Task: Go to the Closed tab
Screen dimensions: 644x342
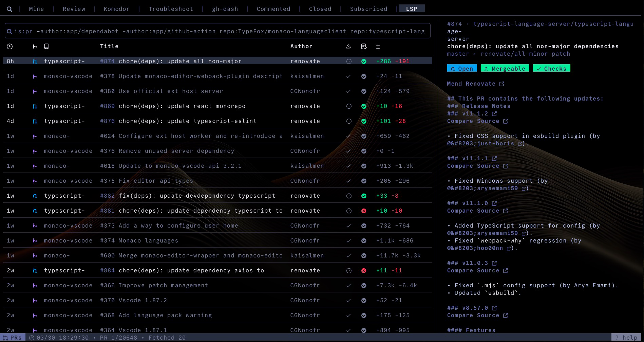Action: [x=320, y=9]
